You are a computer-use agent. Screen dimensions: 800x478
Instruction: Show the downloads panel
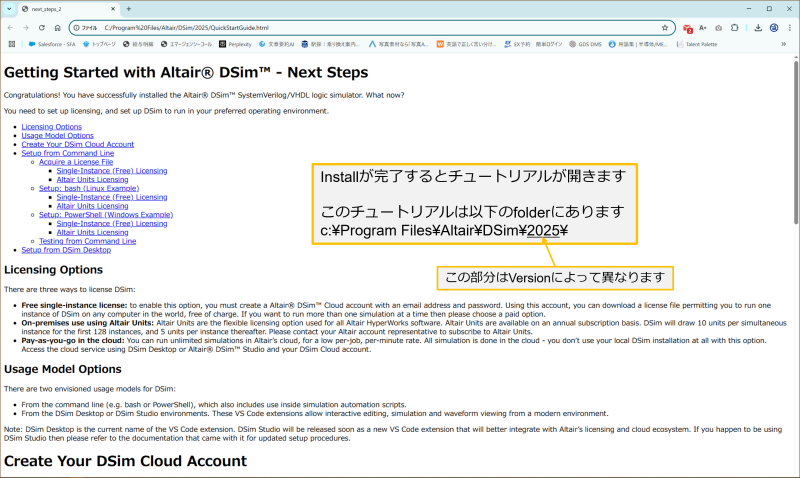[x=758, y=28]
